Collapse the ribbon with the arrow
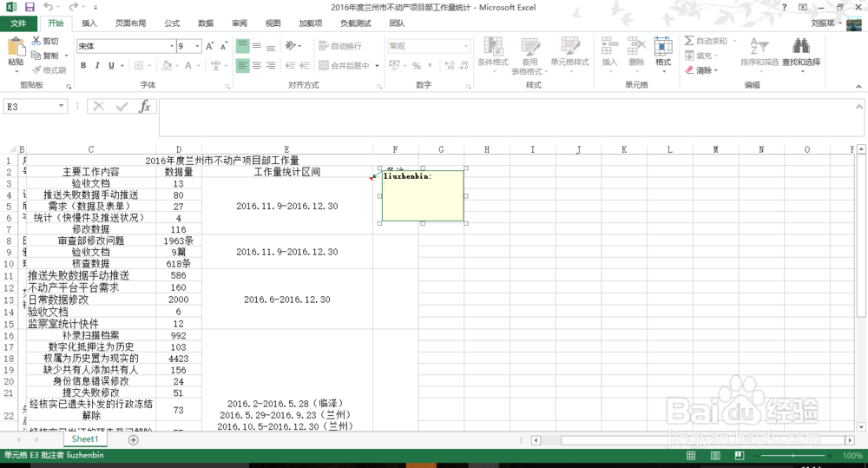The image size is (868, 468). click(x=858, y=87)
